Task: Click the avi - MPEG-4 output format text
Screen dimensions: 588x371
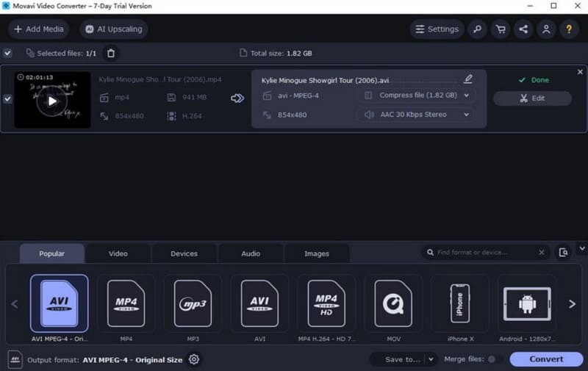Action: (298, 96)
